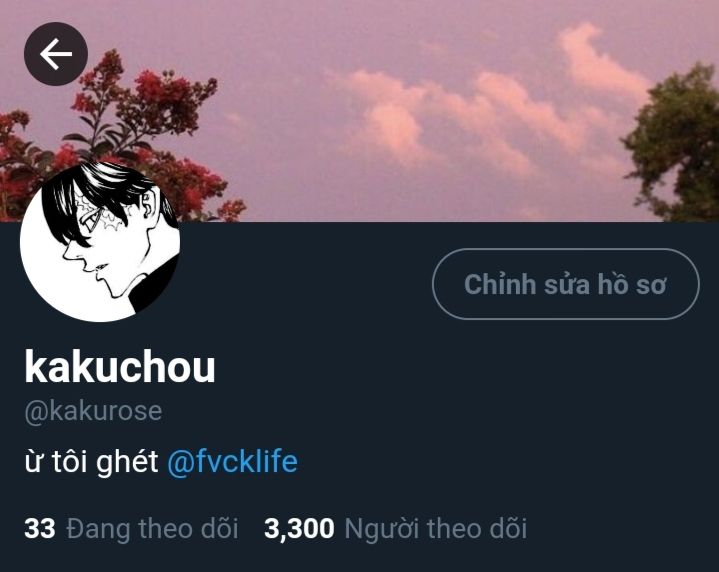The width and height of the screenshot is (719, 572).
Task: Open the pink sky header banner image
Action: point(360,111)
